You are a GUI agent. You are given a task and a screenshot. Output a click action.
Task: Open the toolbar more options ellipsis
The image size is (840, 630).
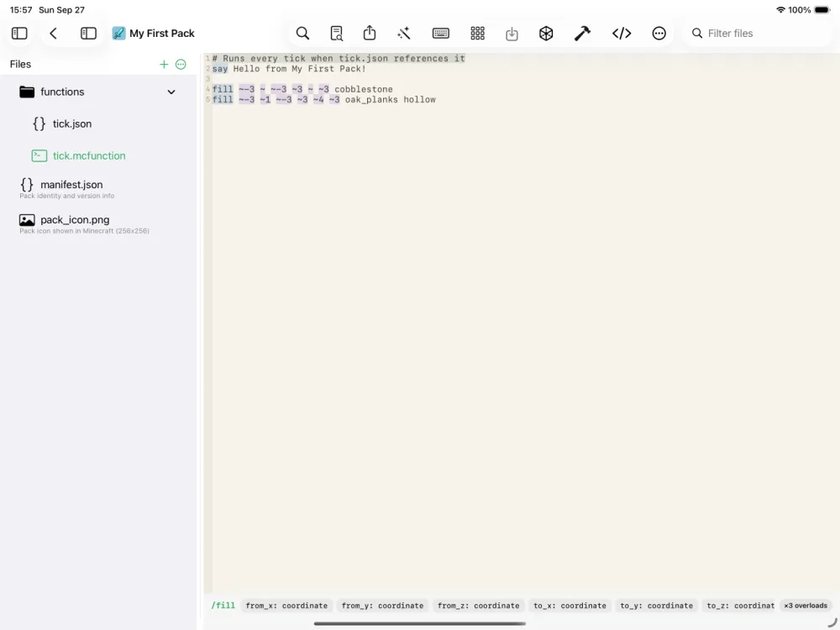point(659,34)
